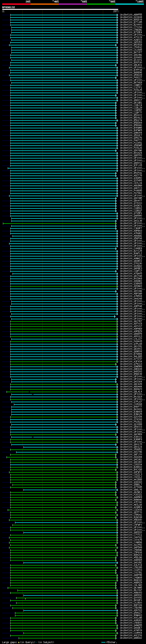Select hit label UniRef100_C4JA45

pos(131,50)
